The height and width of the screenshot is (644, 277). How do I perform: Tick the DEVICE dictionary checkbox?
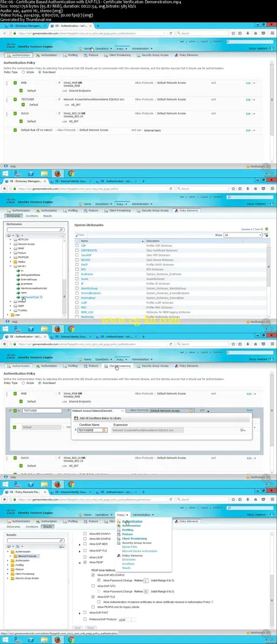tap(77, 259)
